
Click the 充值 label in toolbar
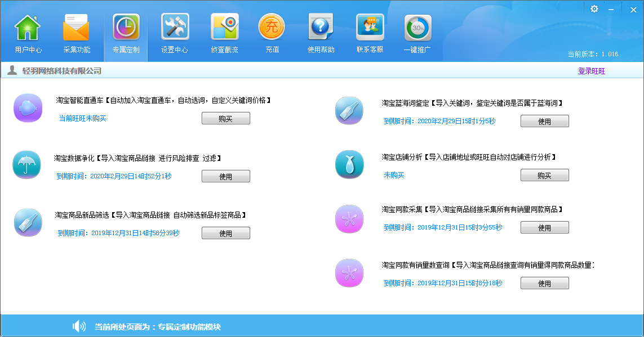(272, 49)
